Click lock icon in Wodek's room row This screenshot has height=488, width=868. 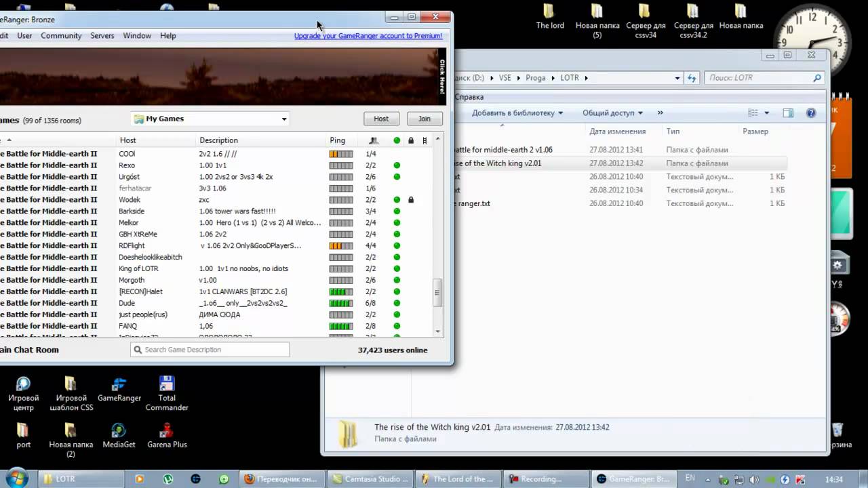coord(411,200)
